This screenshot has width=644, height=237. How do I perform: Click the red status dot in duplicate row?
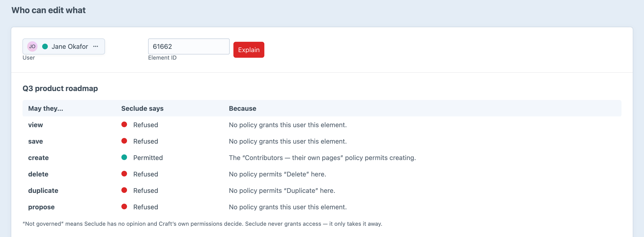tap(124, 190)
